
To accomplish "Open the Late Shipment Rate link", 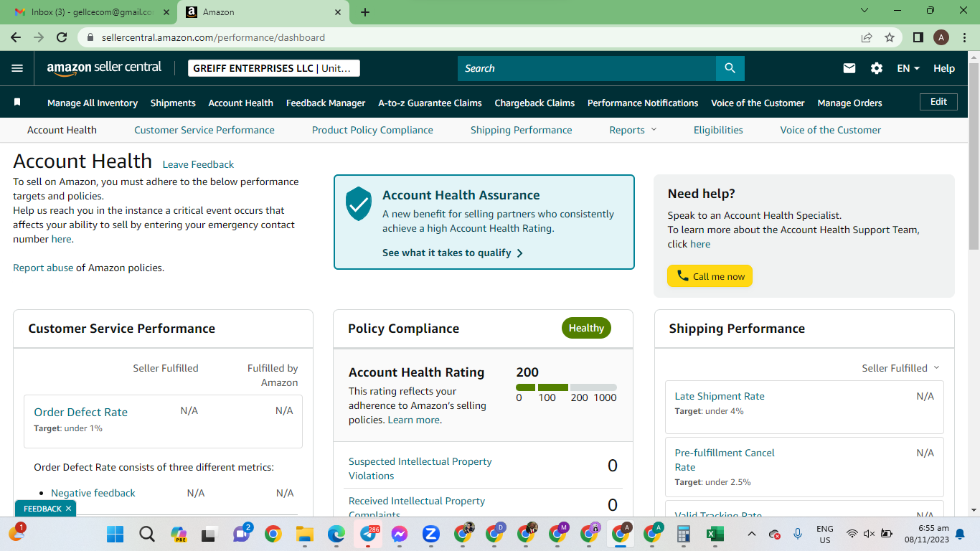I will [720, 396].
